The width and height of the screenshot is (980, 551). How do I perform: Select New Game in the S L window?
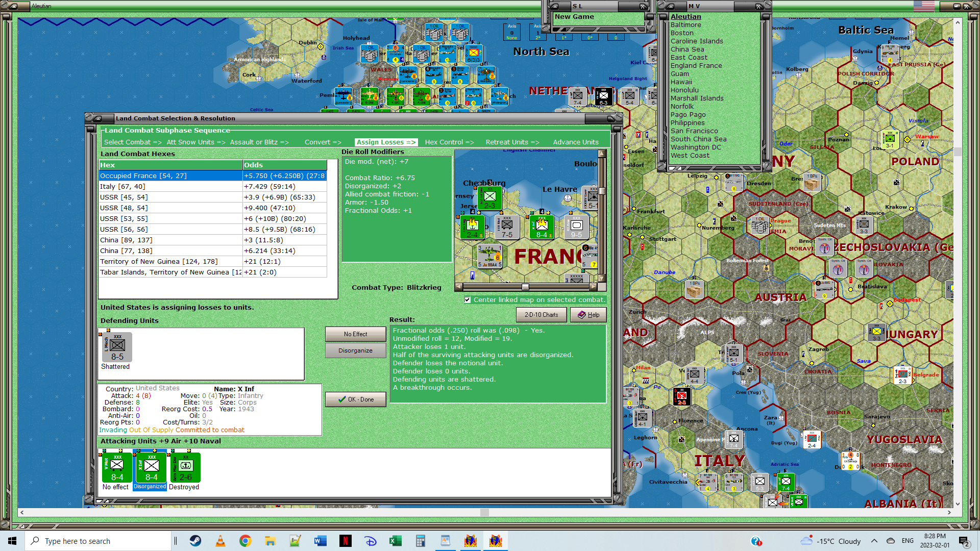574,17
